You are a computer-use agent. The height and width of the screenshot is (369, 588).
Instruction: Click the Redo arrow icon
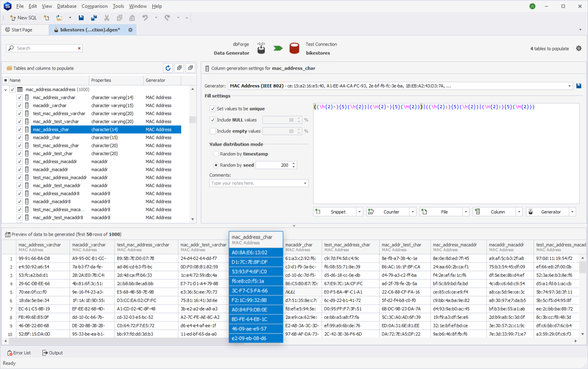coord(167,18)
